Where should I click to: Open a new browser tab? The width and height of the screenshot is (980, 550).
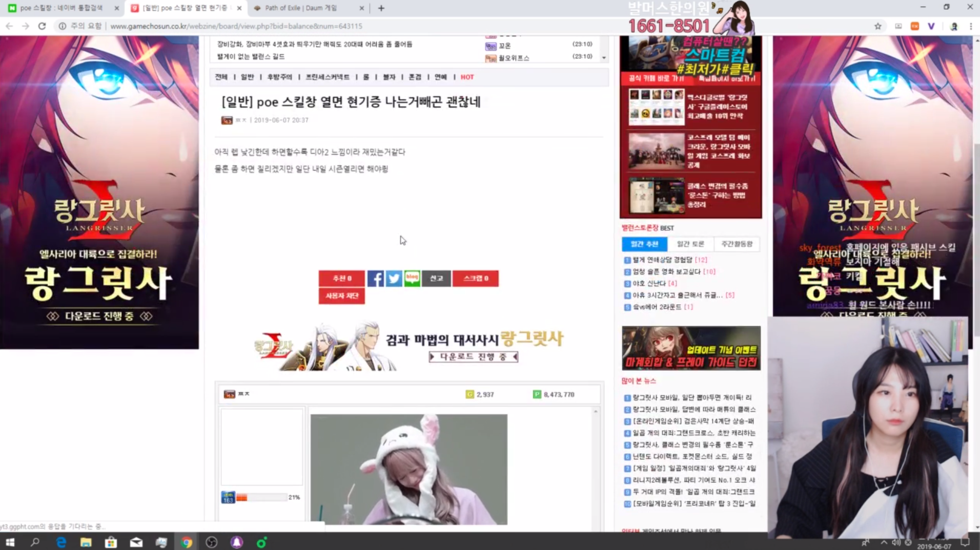381,8
